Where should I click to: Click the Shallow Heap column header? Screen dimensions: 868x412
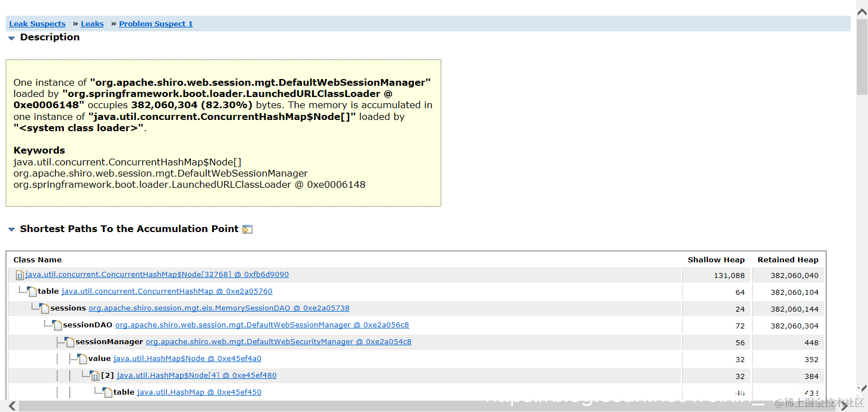coord(716,260)
